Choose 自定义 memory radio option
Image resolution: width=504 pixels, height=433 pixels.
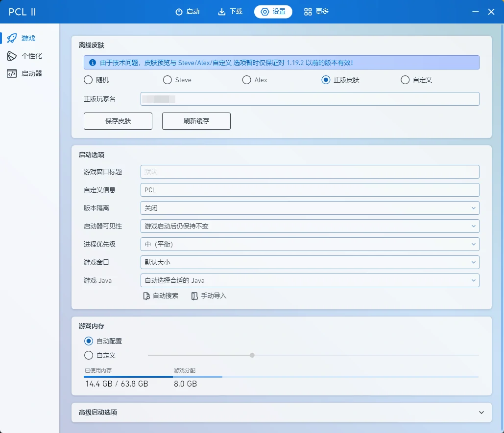tap(89, 356)
